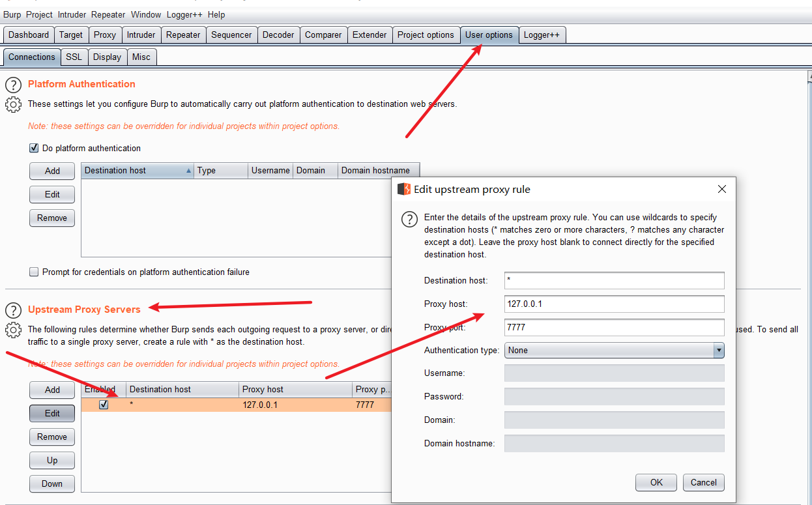Click Add in Platform Authentication
Viewport: 812px width, 505px height.
[x=52, y=171]
